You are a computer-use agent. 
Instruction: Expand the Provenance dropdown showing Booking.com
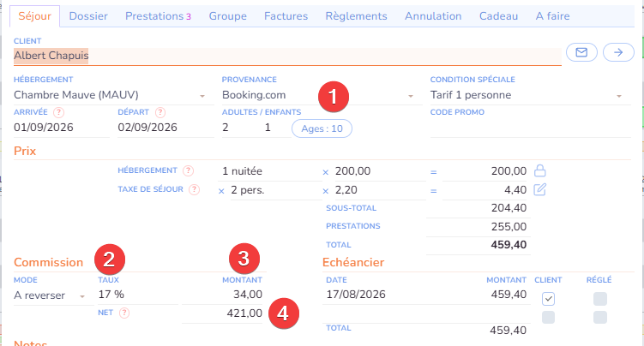pyautogui.click(x=317, y=95)
